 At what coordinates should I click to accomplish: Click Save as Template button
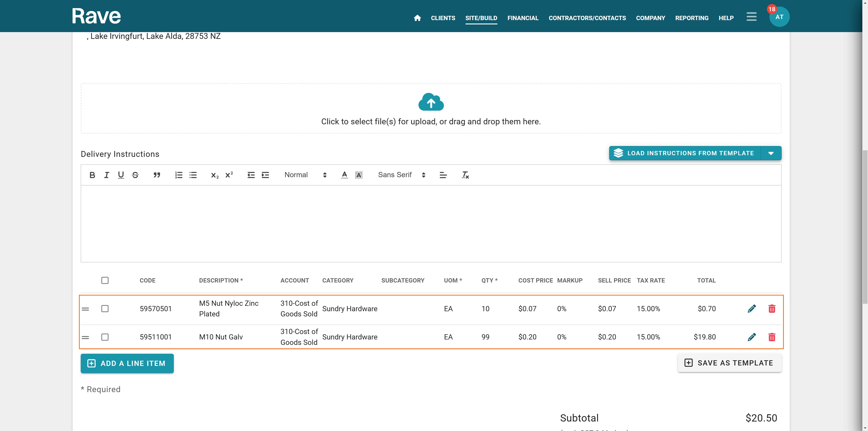tap(729, 363)
